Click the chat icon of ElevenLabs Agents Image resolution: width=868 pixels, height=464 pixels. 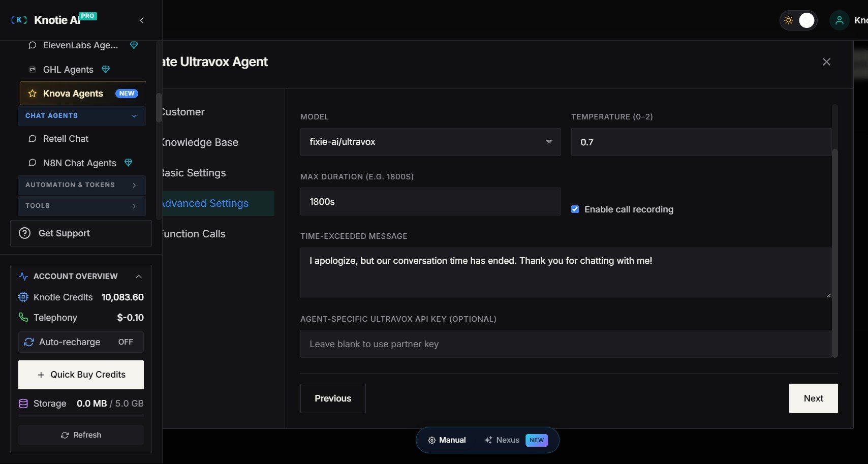32,45
